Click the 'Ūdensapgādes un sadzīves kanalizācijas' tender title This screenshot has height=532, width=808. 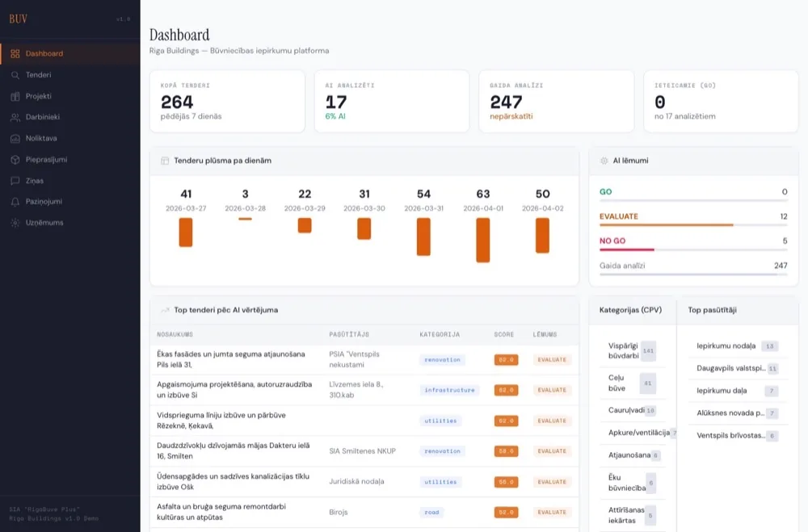point(233,481)
